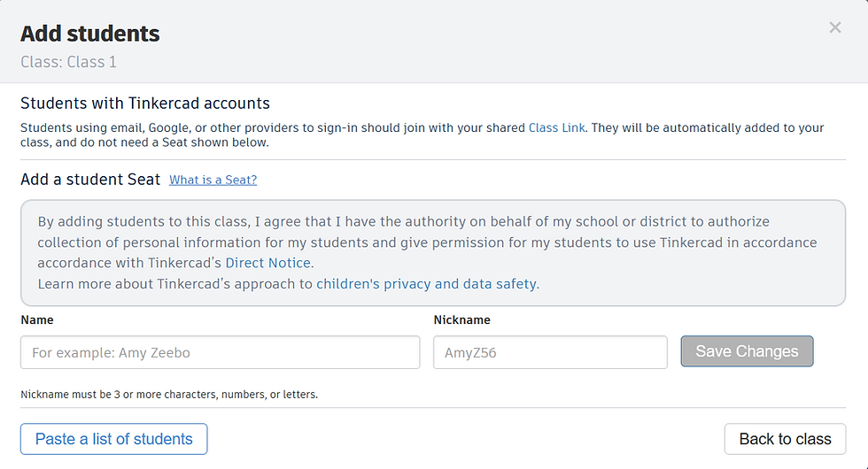
Task: Close the Add students dialog
Action: click(834, 27)
